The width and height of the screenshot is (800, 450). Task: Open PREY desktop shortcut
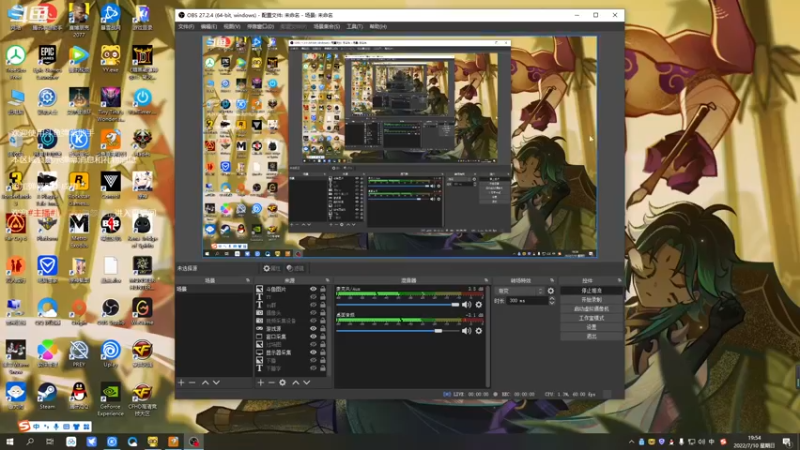[79, 354]
